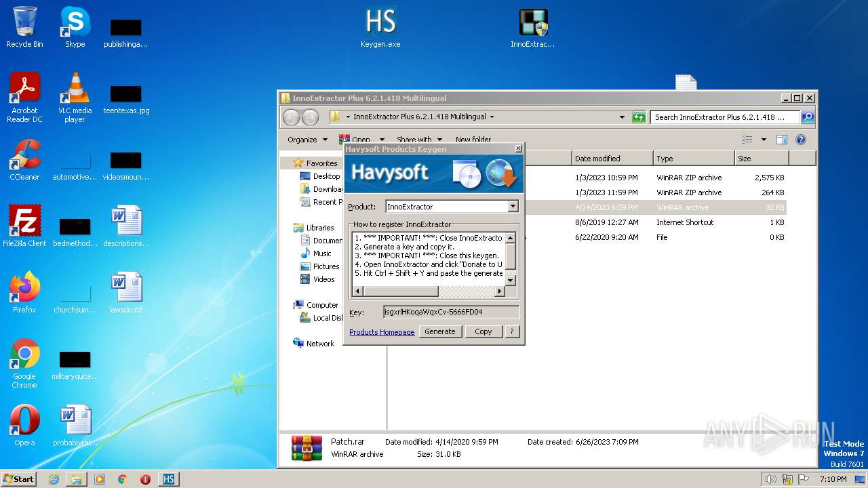Open the views options dropdown arrow
The width and height of the screenshot is (868, 488).
pyautogui.click(x=764, y=140)
